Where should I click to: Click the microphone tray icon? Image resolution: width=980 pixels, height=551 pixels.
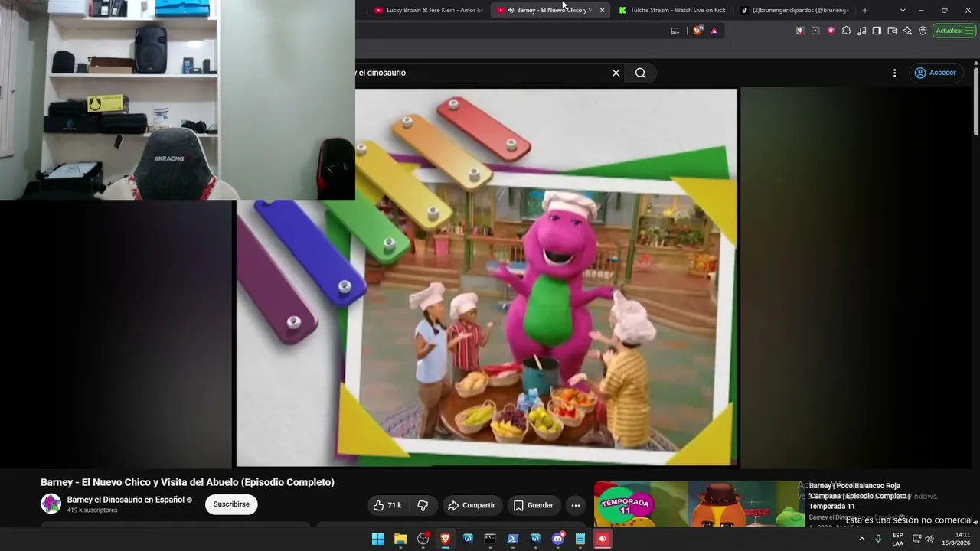tap(878, 539)
